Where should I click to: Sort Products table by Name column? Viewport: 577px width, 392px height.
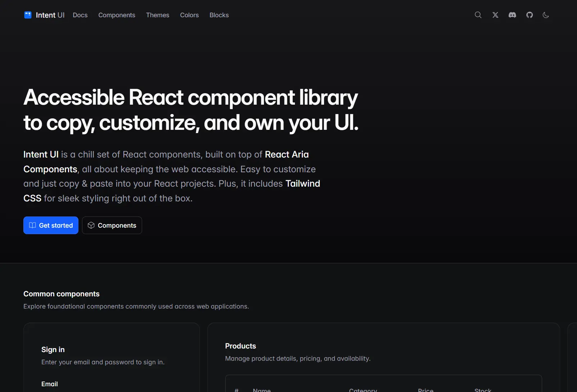pyautogui.click(x=262, y=389)
